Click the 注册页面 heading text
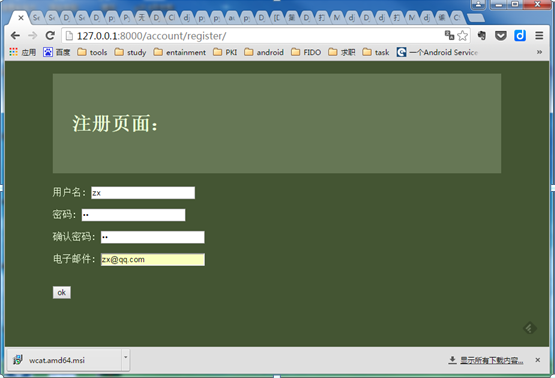This screenshot has width=555, height=378. [x=115, y=124]
